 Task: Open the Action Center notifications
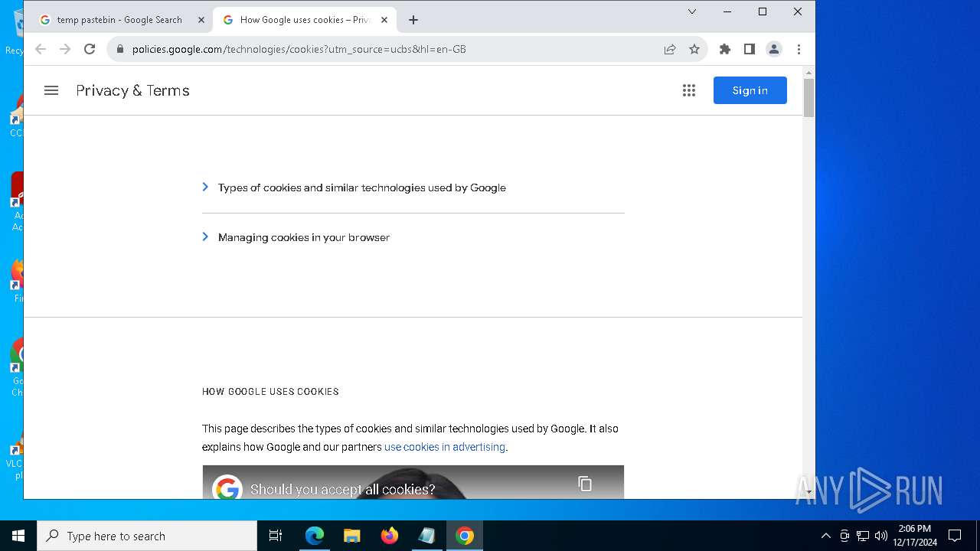955,536
